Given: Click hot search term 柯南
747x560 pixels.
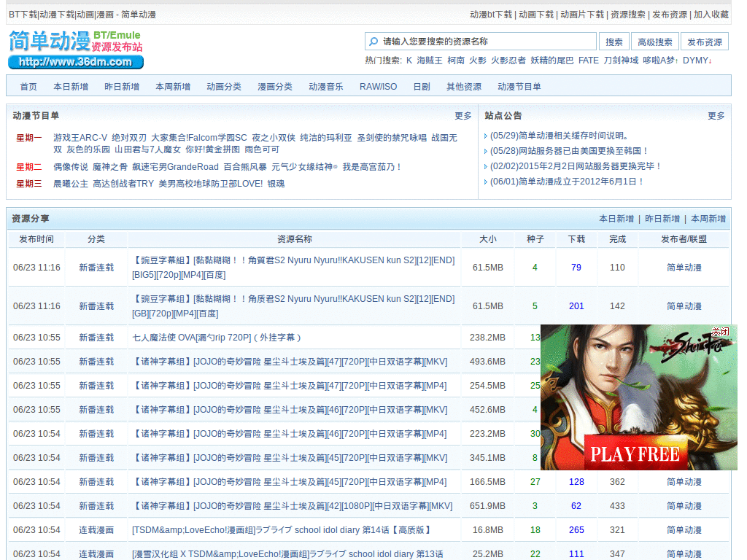Looking at the screenshot, I should (x=456, y=61).
